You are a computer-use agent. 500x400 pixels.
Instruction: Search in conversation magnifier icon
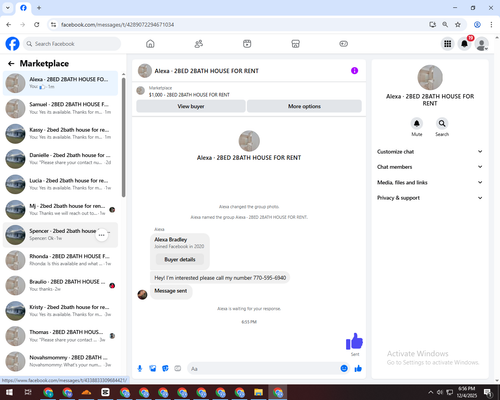tap(442, 123)
